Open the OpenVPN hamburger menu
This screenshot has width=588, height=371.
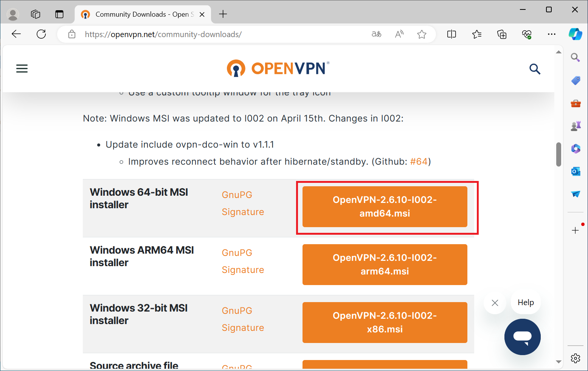pos(22,69)
